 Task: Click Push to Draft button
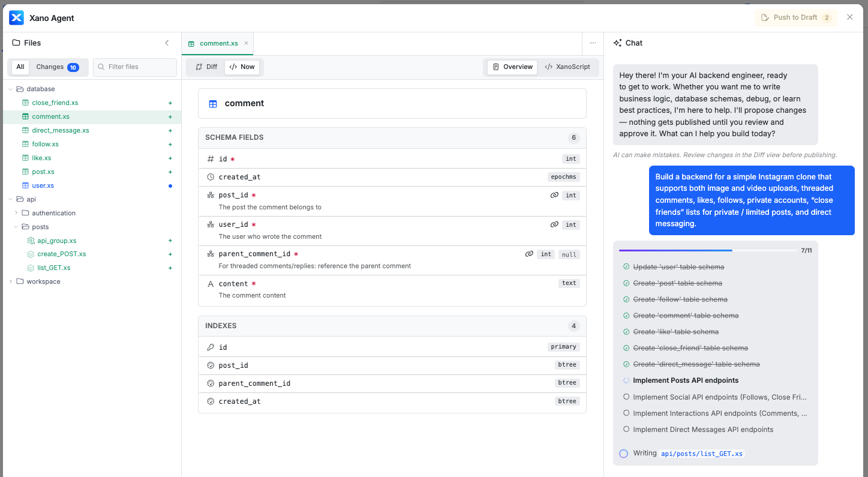[x=796, y=17]
